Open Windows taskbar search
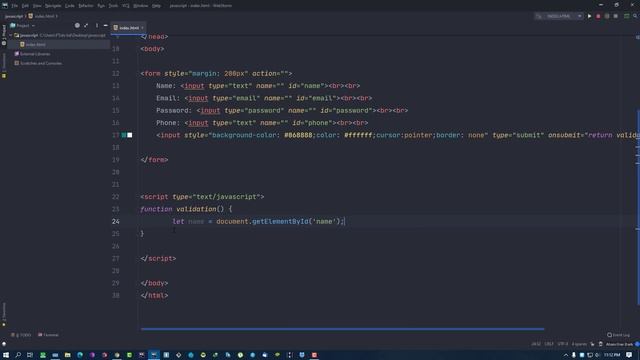This screenshot has width=640, height=360. (x=18, y=355)
